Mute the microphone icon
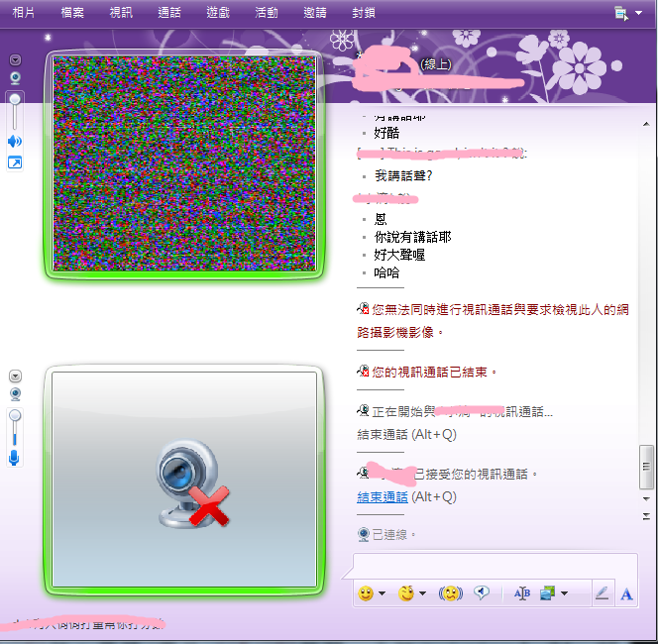The width and height of the screenshot is (658, 644). (x=14, y=458)
